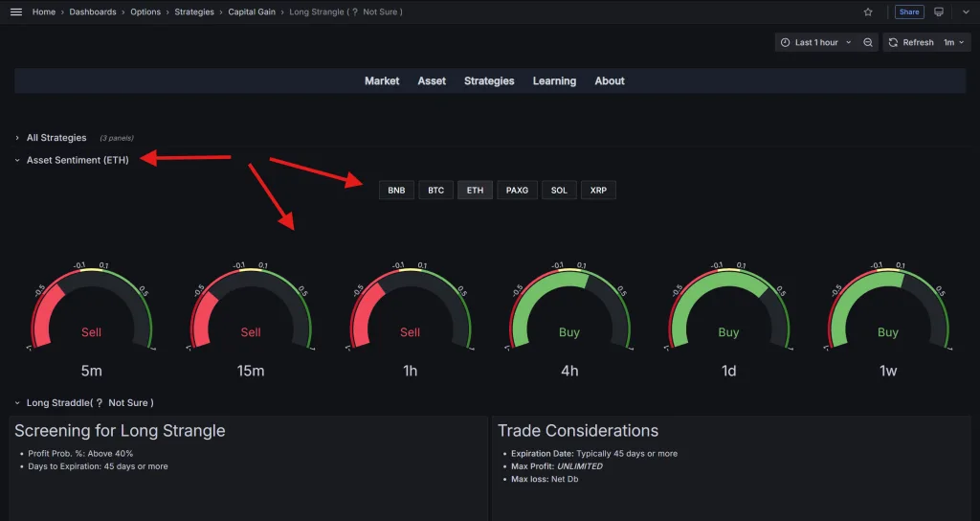The image size is (980, 521).
Task: Click the 15m Sell gauge
Action: (251, 307)
